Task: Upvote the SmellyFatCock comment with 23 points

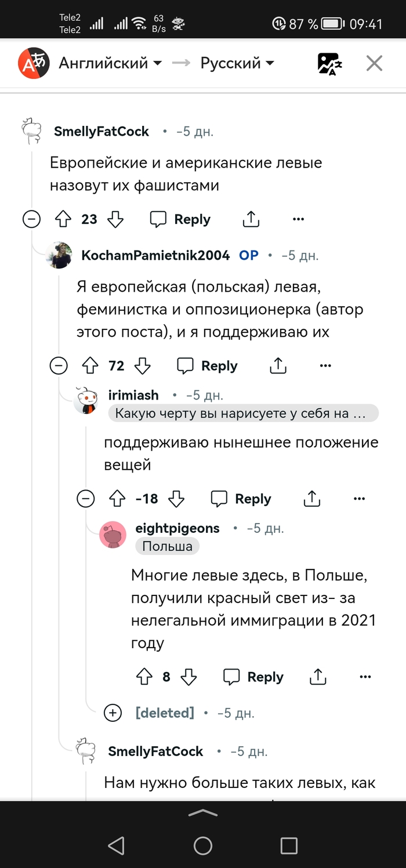Action: [x=63, y=219]
